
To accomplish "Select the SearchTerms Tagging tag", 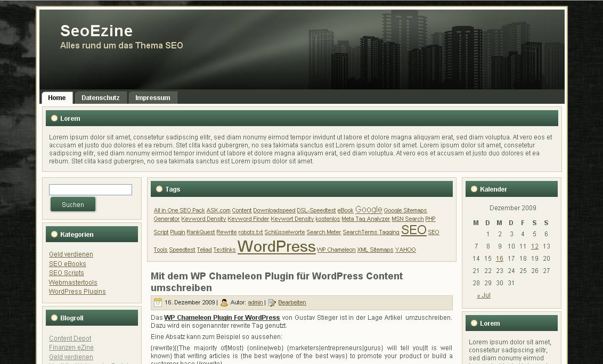I will (371, 232).
